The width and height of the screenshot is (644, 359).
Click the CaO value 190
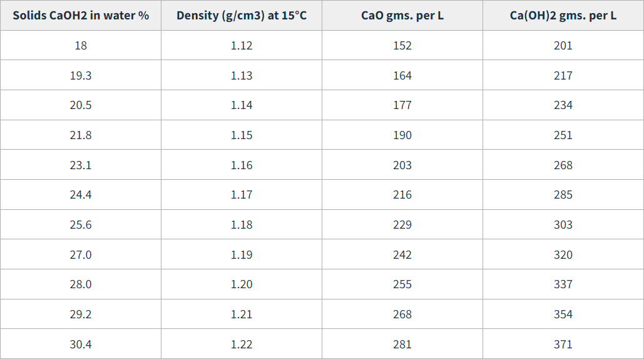pyautogui.click(x=402, y=135)
